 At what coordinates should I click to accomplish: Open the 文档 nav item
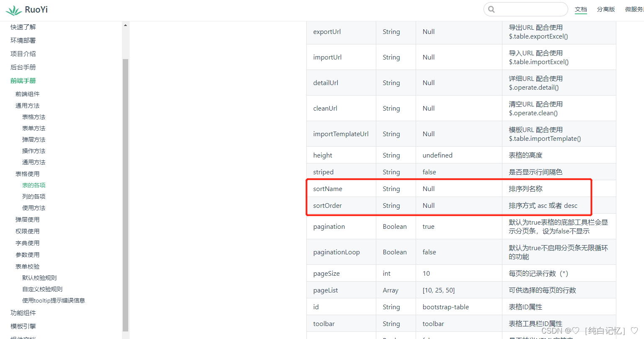point(581,9)
